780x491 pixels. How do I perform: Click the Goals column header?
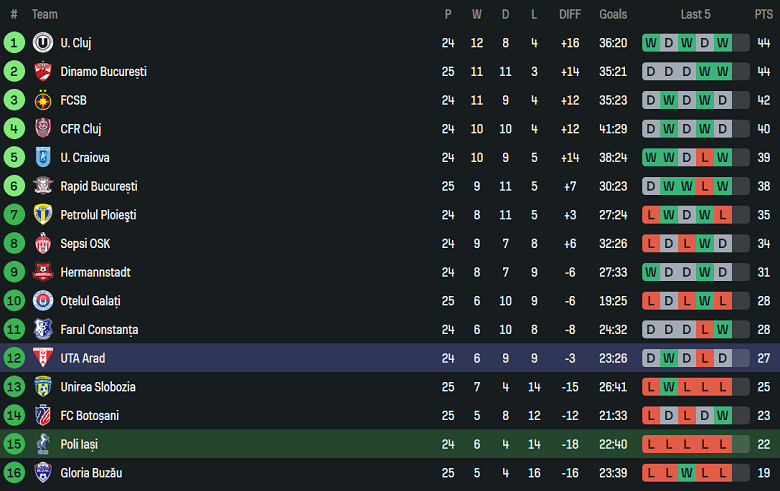click(613, 14)
